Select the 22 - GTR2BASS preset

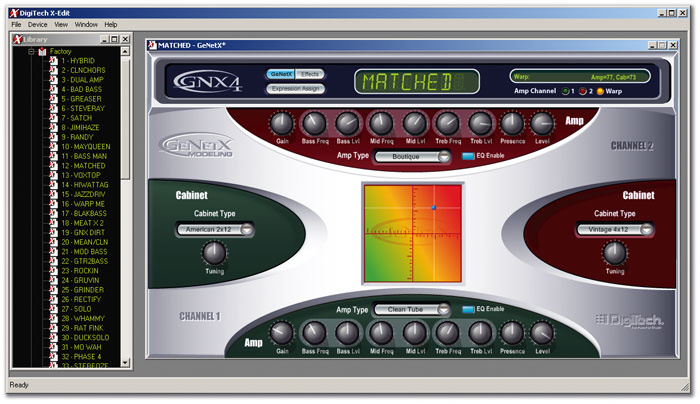tap(84, 262)
